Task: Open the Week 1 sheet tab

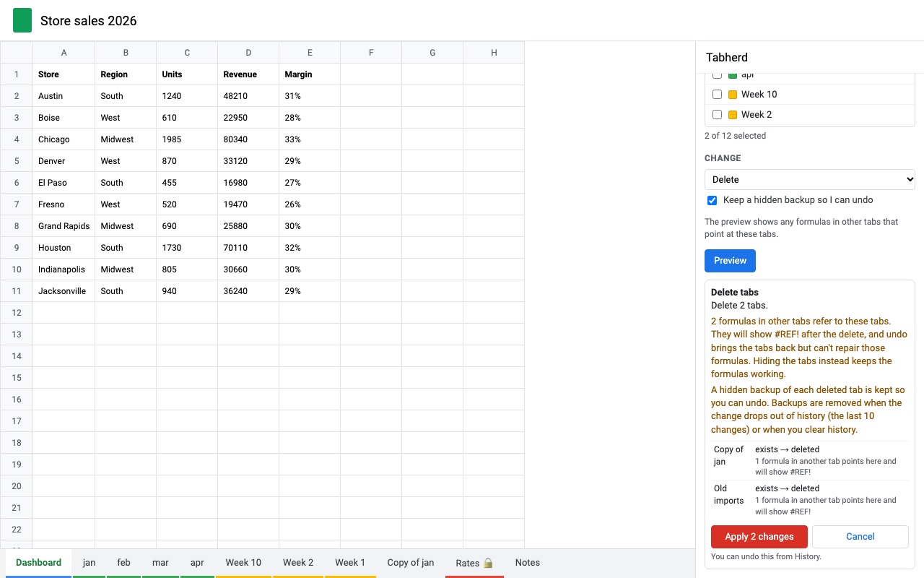Action: tap(350, 563)
